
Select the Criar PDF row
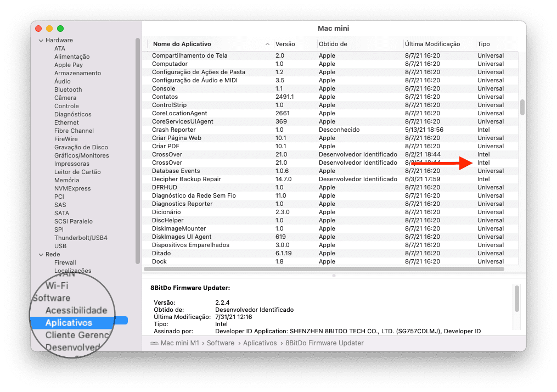[x=330, y=146]
